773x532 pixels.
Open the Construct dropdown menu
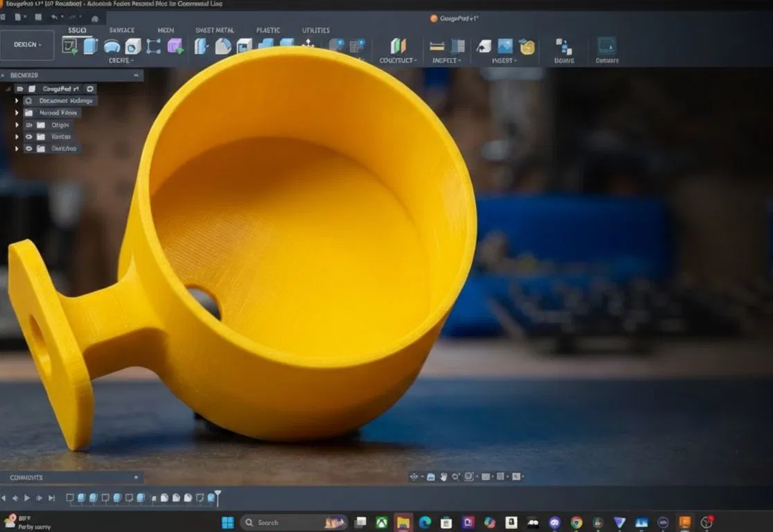pyautogui.click(x=398, y=60)
